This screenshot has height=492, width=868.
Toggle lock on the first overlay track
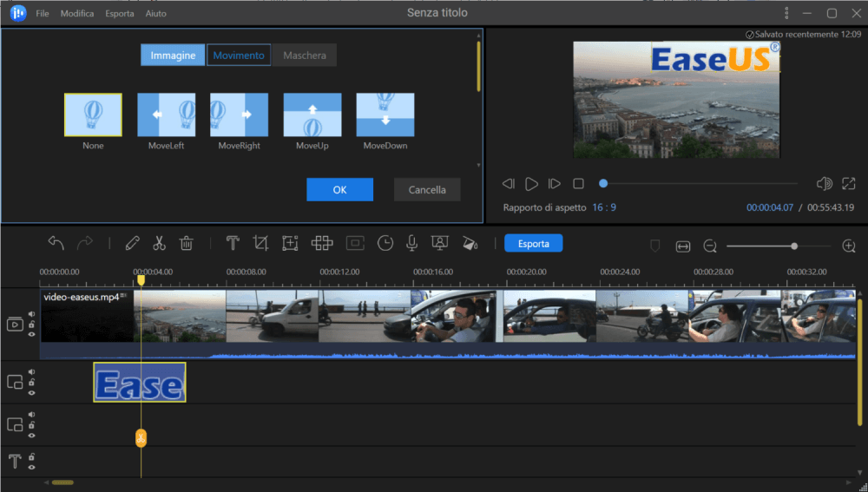[x=32, y=382]
